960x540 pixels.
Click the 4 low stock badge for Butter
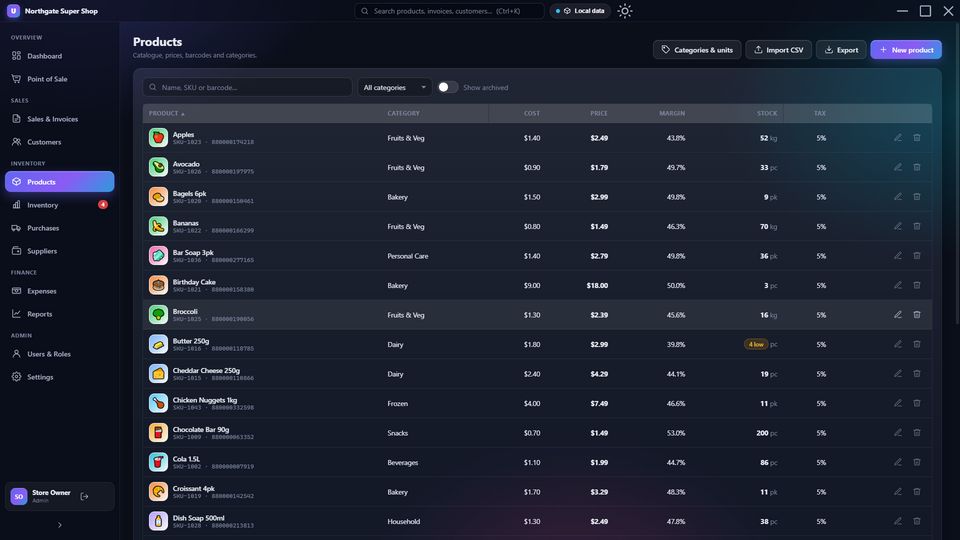[x=756, y=344]
